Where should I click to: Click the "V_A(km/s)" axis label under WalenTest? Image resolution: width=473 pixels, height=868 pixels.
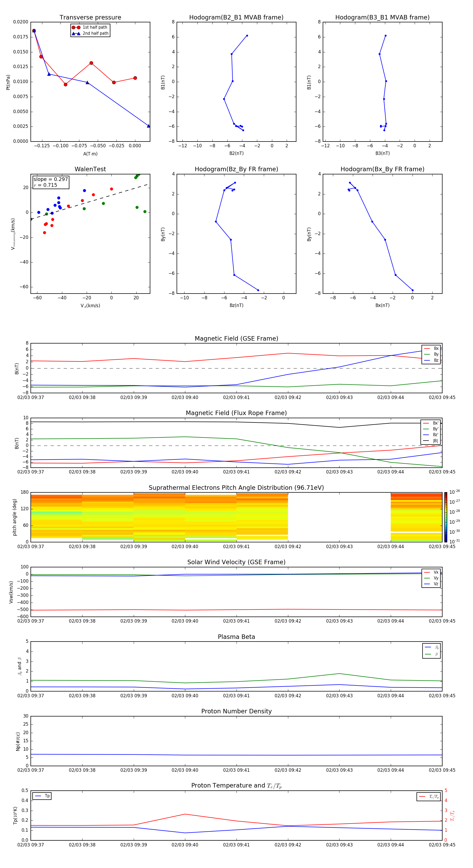[x=90, y=306]
